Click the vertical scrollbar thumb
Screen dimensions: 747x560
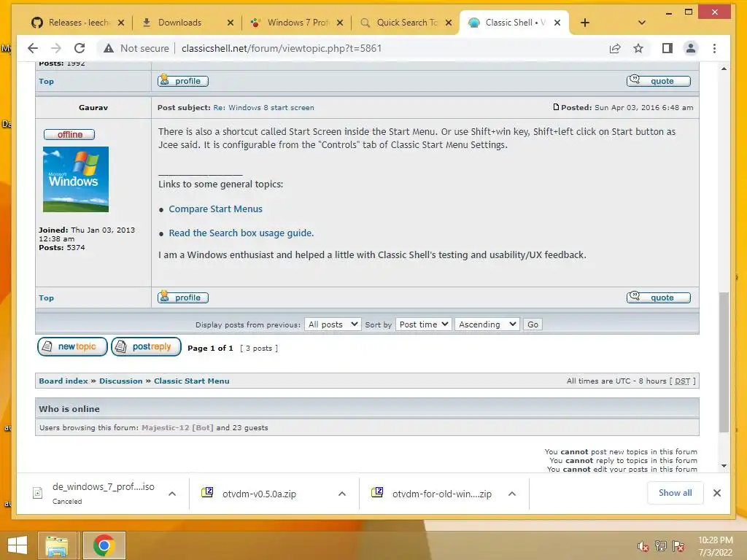tap(724, 362)
